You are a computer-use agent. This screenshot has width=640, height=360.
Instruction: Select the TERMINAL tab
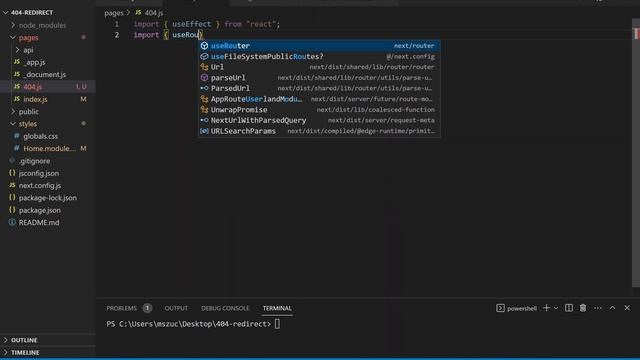coord(277,308)
